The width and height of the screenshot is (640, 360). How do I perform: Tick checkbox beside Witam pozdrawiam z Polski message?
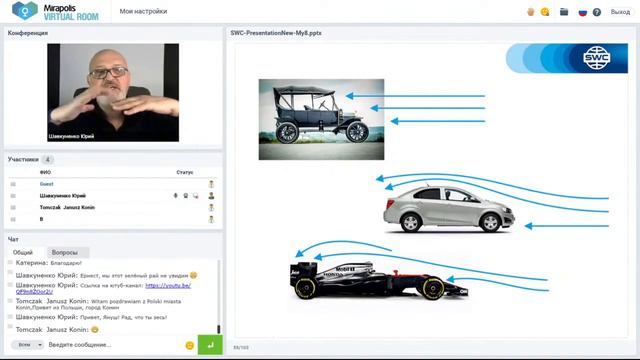[11, 300]
